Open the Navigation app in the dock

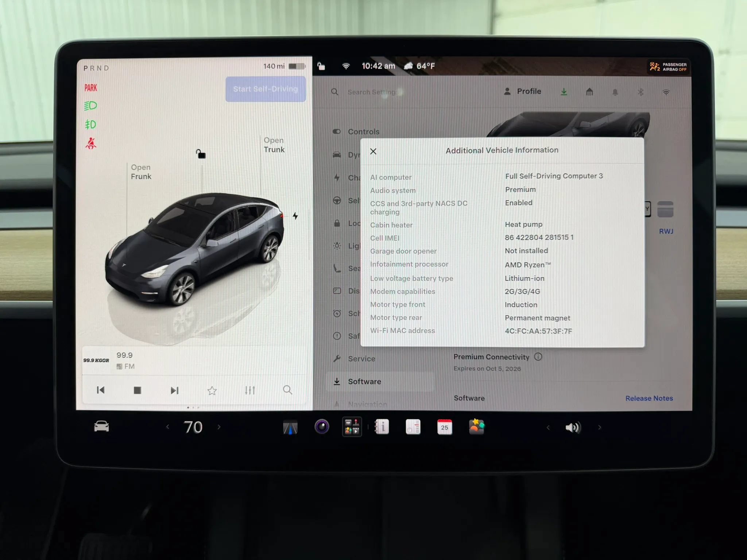click(290, 427)
